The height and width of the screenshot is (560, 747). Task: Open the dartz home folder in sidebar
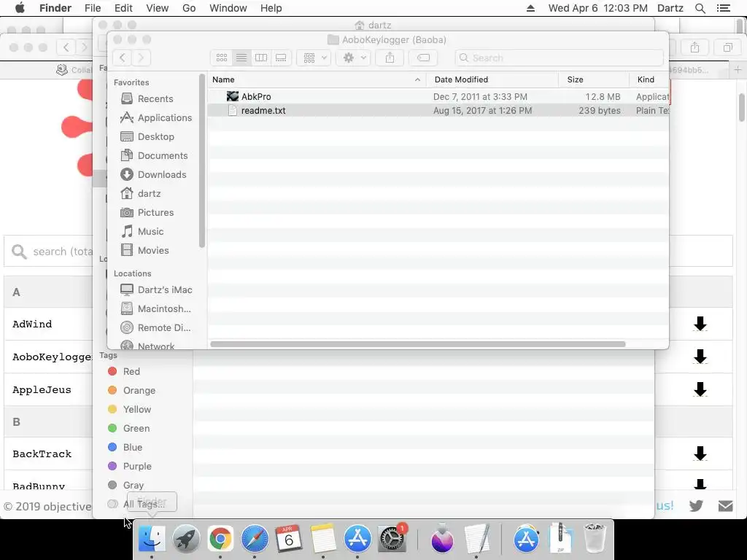coord(141,194)
